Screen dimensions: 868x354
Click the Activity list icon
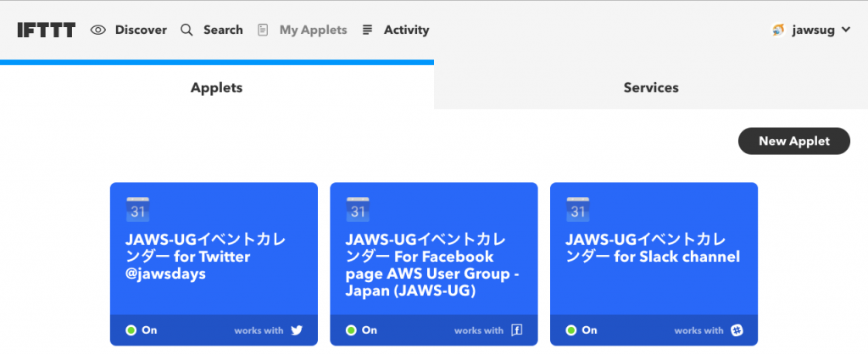coord(368,30)
